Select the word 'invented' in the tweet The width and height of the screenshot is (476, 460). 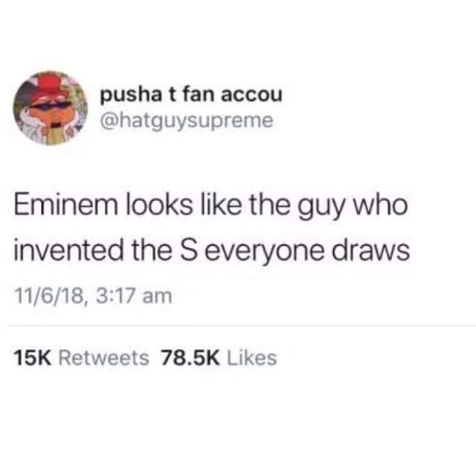[68, 252]
